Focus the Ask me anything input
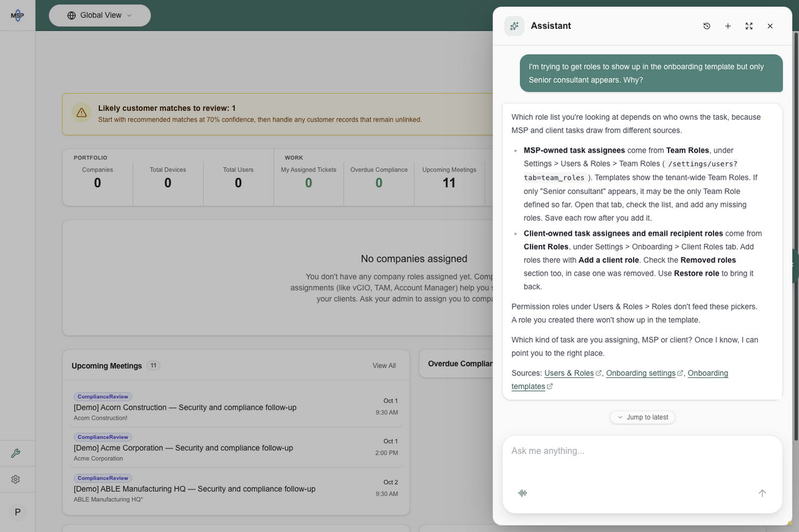The height and width of the screenshot is (532, 799). pyautogui.click(x=642, y=451)
